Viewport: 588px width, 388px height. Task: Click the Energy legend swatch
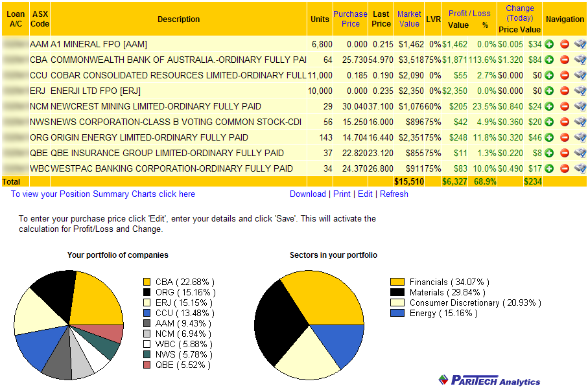click(397, 313)
